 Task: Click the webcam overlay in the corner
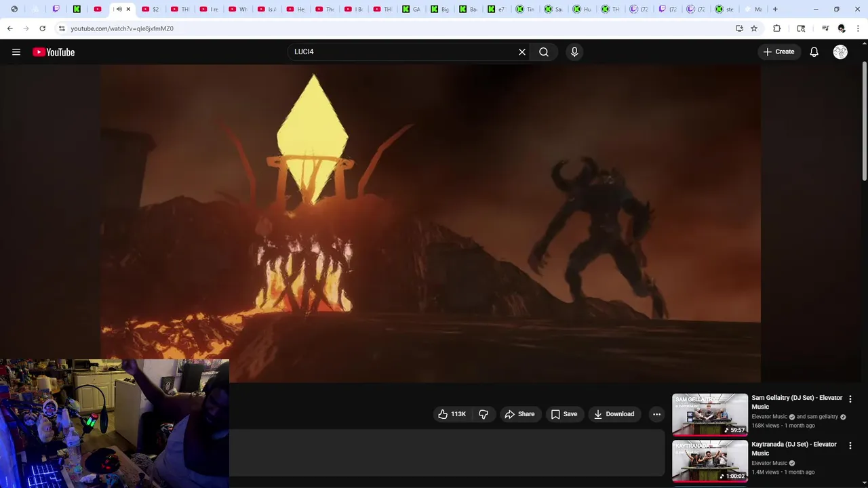coord(115,424)
